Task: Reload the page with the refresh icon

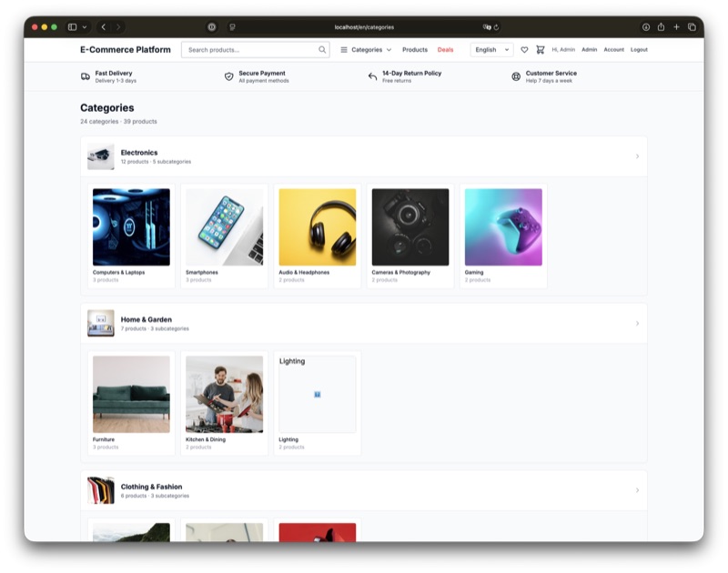Action: pos(496,27)
